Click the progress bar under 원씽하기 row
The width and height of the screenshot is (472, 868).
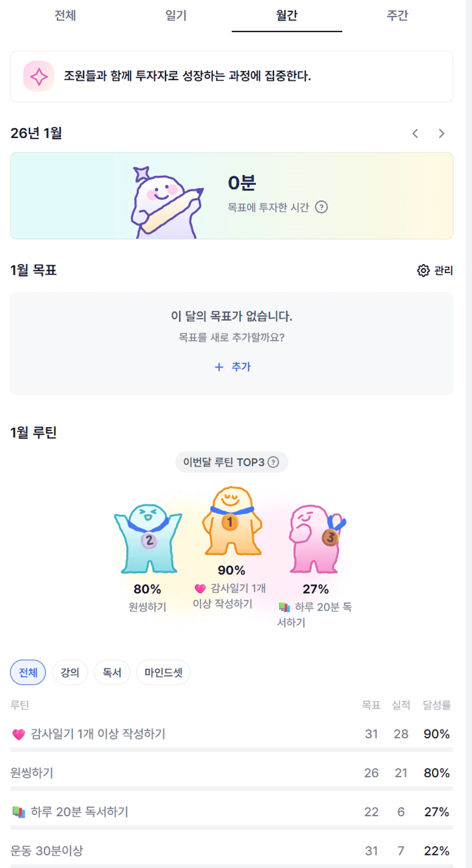pyautogui.click(x=232, y=788)
